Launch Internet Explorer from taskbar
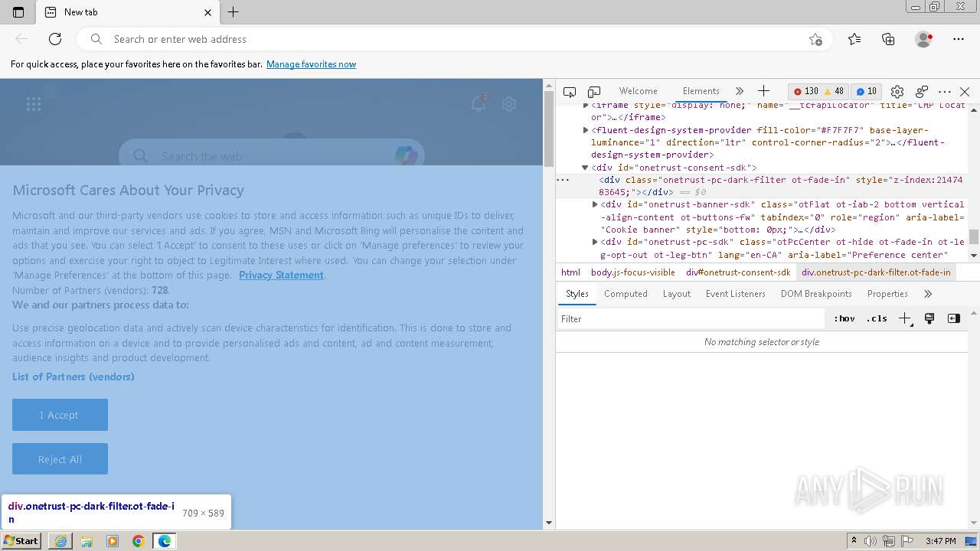 coord(60,541)
